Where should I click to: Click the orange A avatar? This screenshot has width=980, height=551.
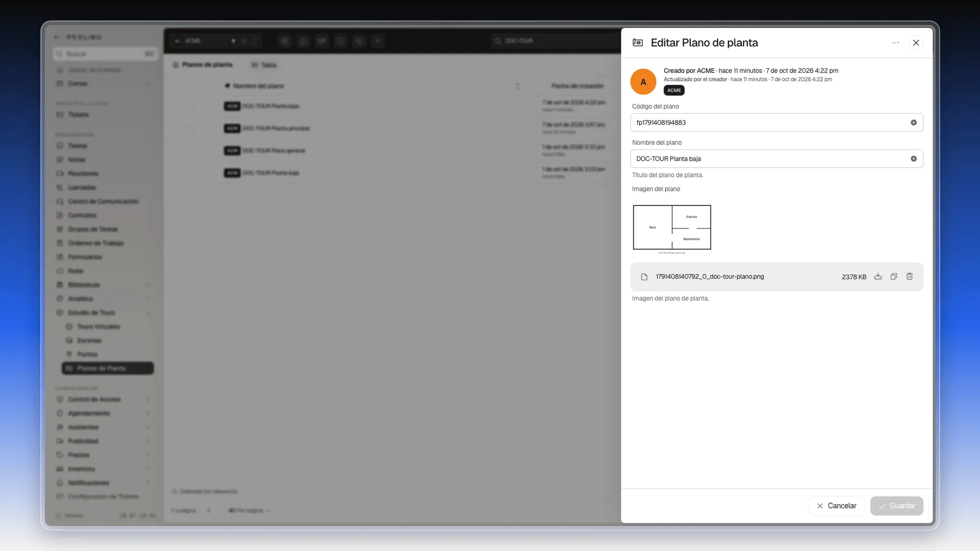(643, 82)
